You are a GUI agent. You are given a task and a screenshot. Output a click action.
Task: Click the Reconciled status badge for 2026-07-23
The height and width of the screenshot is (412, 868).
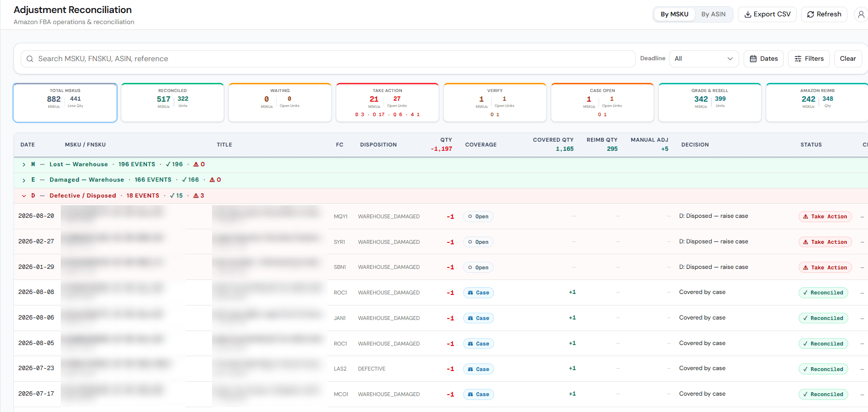point(823,369)
